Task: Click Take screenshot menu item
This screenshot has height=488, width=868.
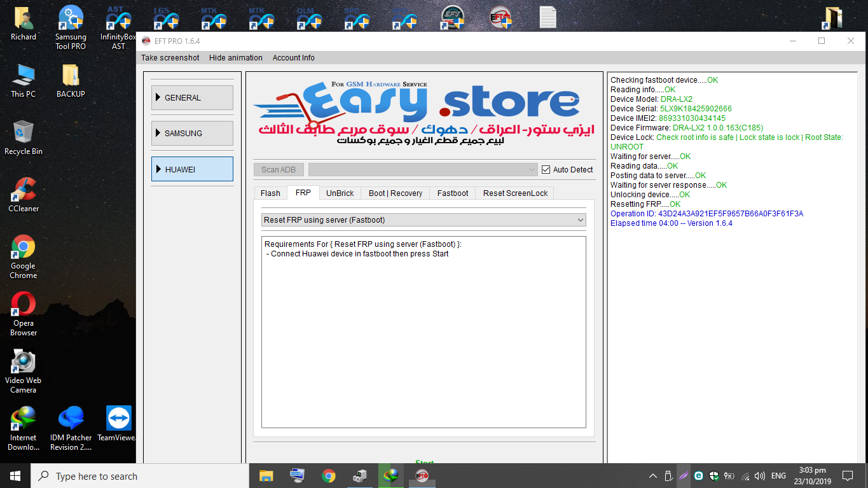Action: tap(170, 58)
